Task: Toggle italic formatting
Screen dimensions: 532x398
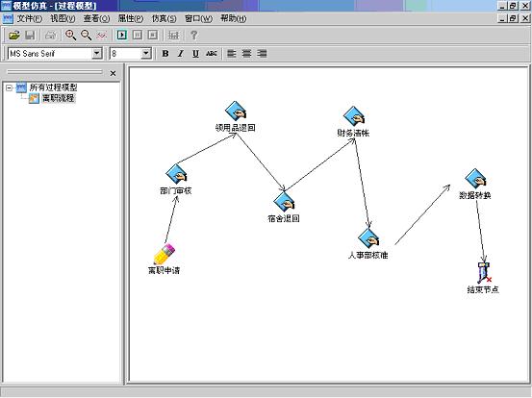Action: point(181,54)
